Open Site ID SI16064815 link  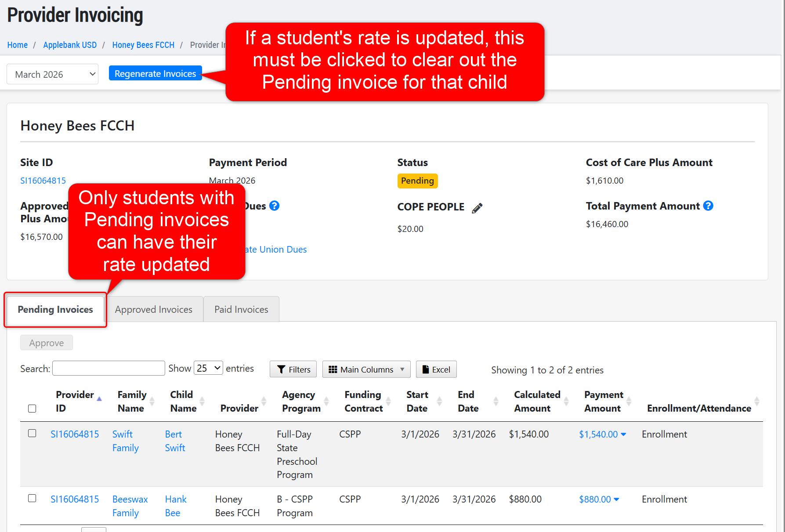(43, 181)
